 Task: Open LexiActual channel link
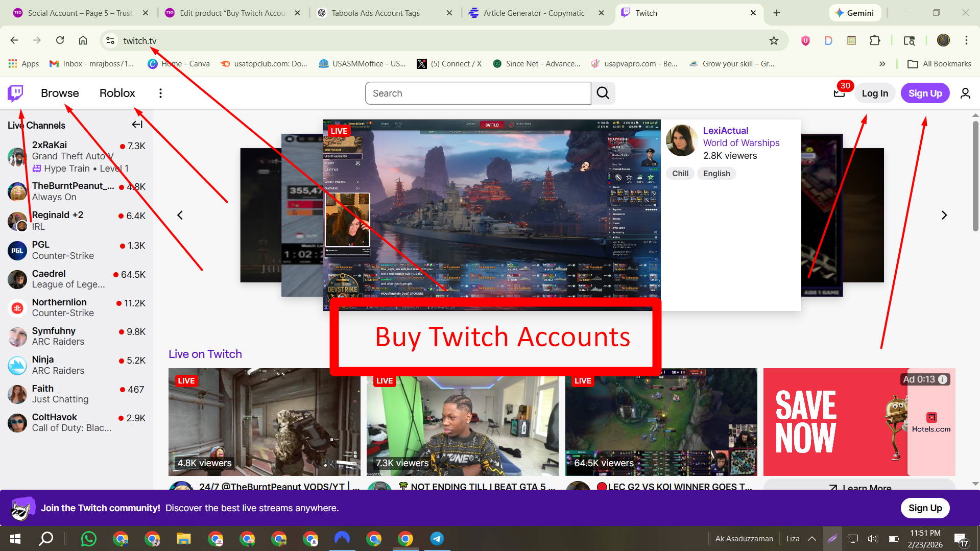pyautogui.click(x=725, y=130)
